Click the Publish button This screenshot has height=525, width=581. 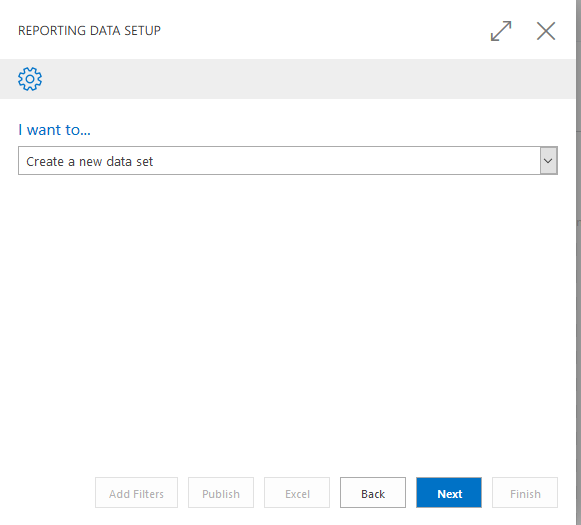coord(221,493)
